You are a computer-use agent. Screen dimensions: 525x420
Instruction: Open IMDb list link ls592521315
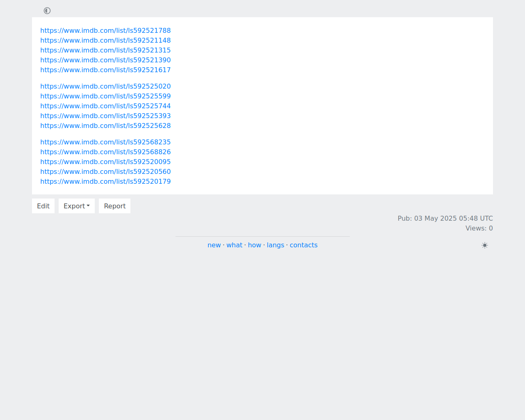tap(105, 50)
